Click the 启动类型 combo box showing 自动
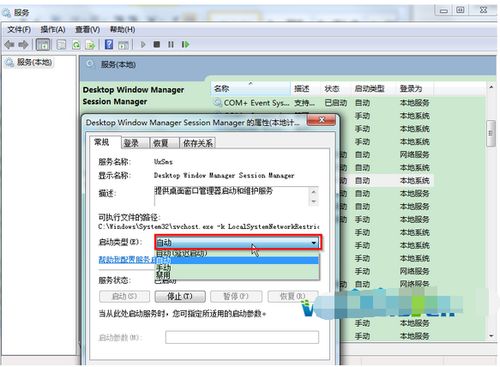The image size is (500, 367). [238, 243]
